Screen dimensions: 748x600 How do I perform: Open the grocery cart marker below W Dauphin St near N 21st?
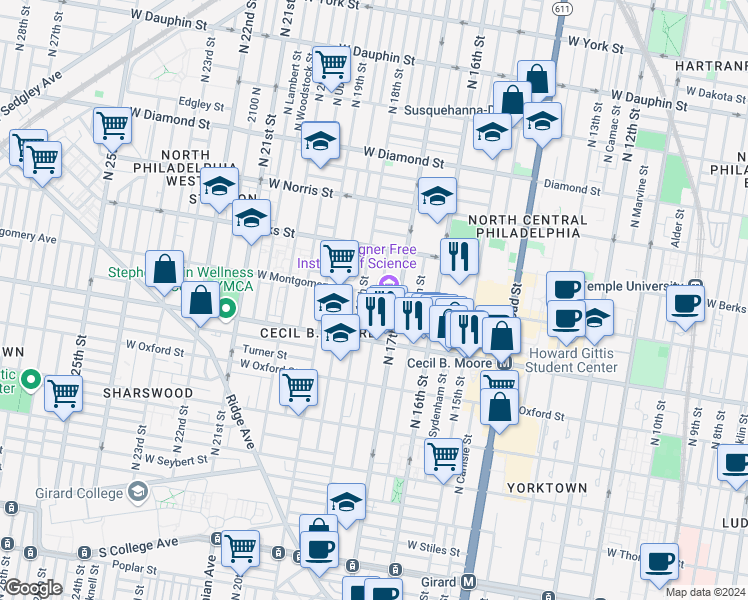(332, 65)
